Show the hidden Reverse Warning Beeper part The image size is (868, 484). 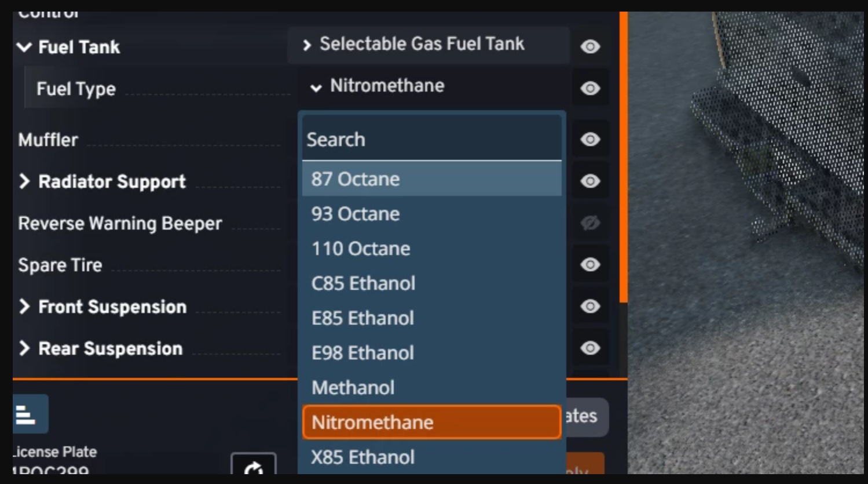pos(590,223)
